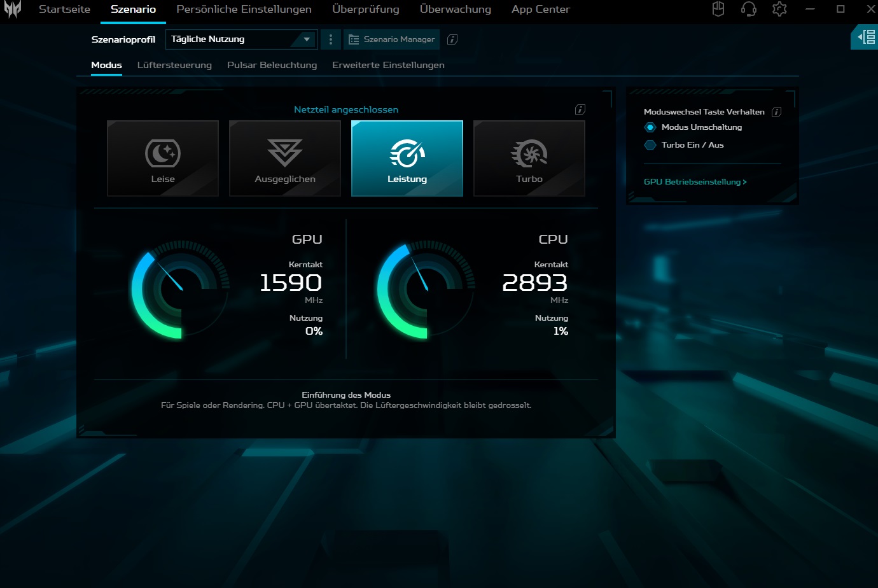
Task: Open the mouse device icon in title bar
Action: click(718, 10)
